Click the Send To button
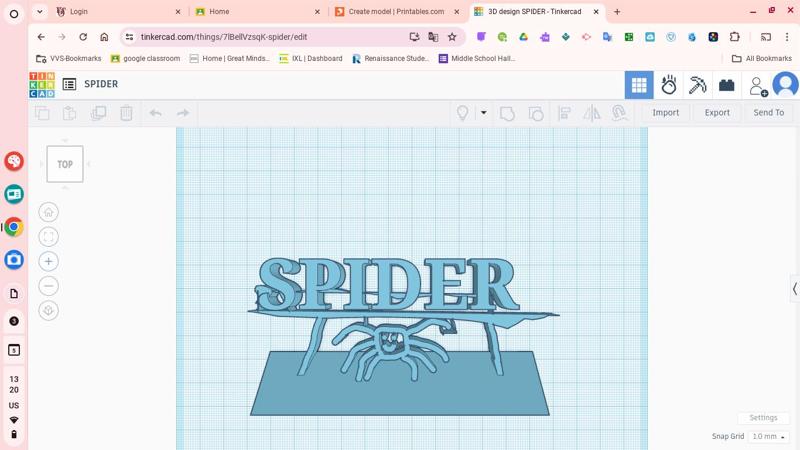Viewport: 800px width, 450px height. (768, 113)
